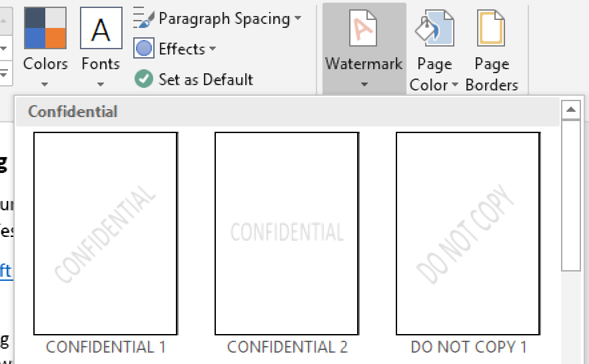Expand the Effects dropdown arrow
Viewport: 589px width, 364px height.
[213, 49]
